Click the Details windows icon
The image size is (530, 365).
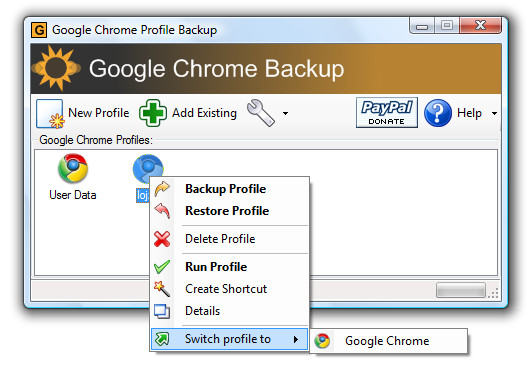click(162, 311)
